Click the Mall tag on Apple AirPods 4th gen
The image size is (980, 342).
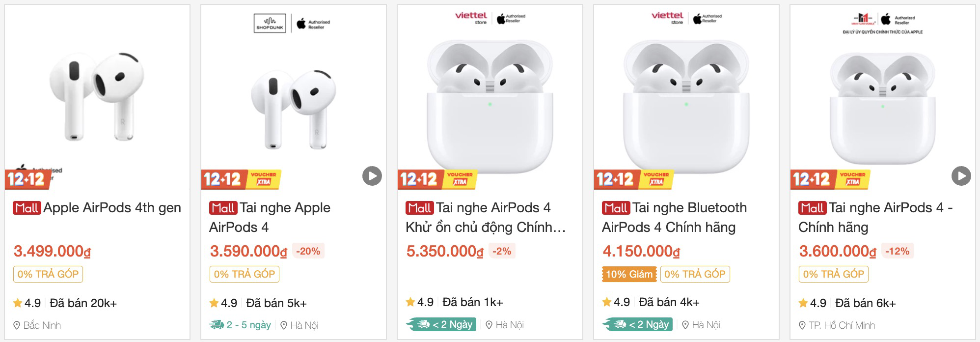click(27, 208)
